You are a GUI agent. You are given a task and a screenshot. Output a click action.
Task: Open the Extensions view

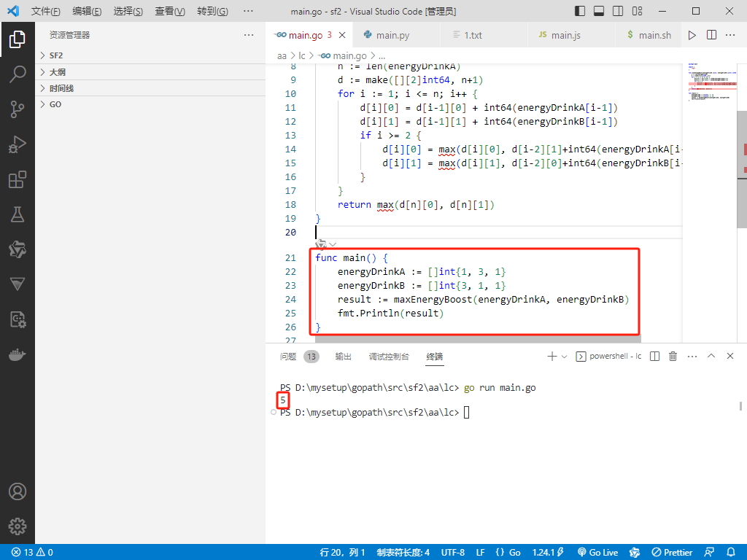point(18,179)
